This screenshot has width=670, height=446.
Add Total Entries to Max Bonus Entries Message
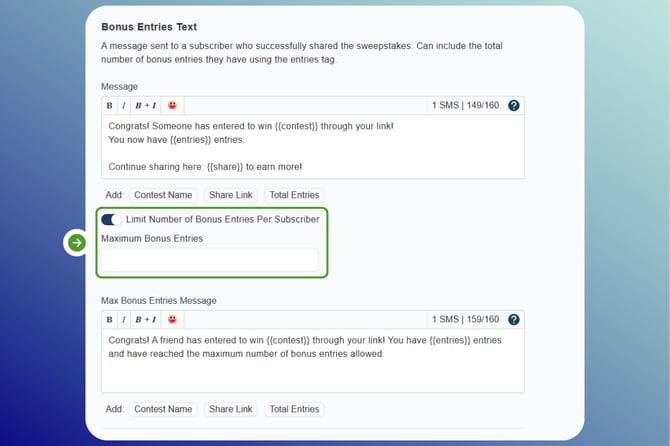294,409
